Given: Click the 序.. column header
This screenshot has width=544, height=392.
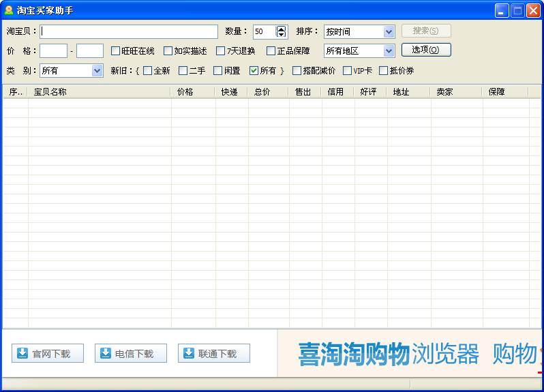Looking at the screenshot, I should point(15,92).
